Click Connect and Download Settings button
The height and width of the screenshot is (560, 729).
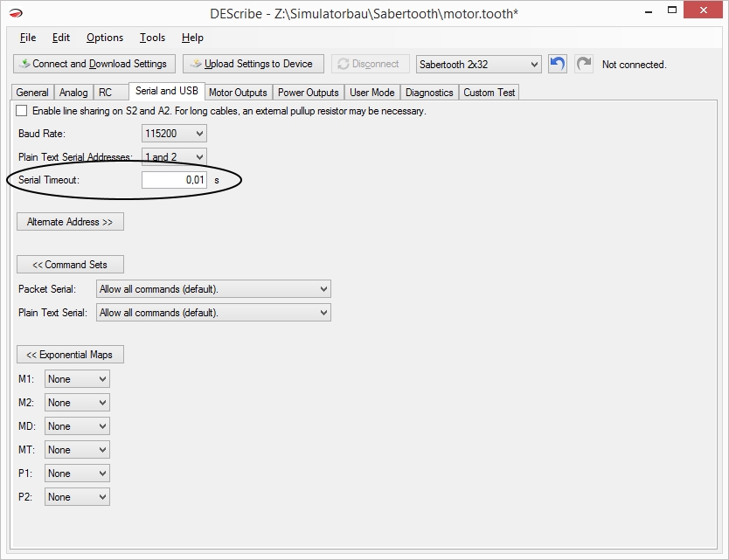[x=94, y=64]
